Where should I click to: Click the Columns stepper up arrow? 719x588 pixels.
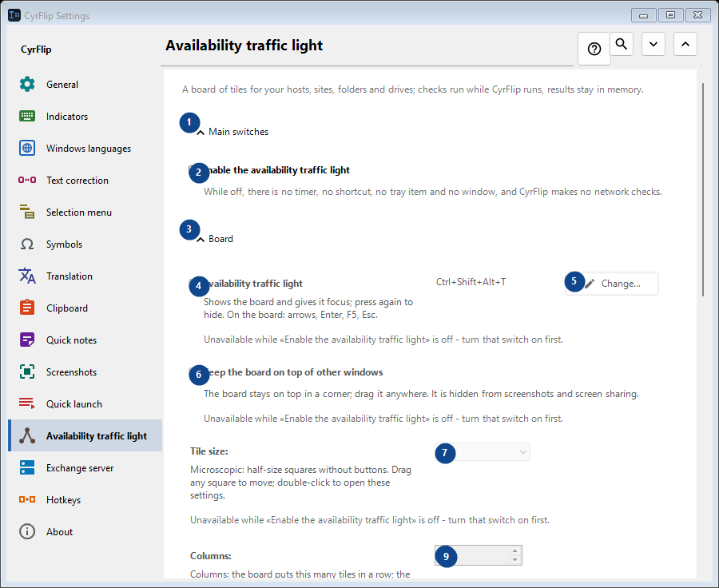[515, 550]
